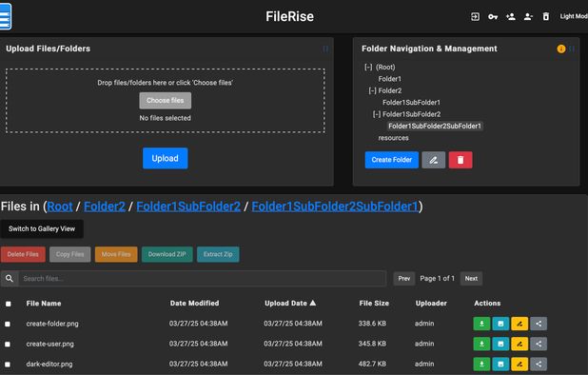
Task: Click the drag handle on Folder Navigation panel
Action: click(x=572, y=49)
